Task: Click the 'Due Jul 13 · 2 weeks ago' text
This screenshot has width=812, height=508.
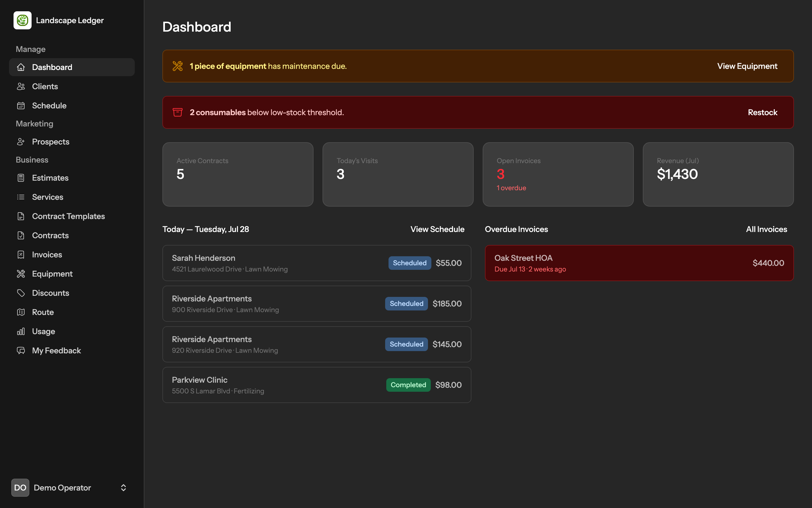Action: [x=530, y=269]
